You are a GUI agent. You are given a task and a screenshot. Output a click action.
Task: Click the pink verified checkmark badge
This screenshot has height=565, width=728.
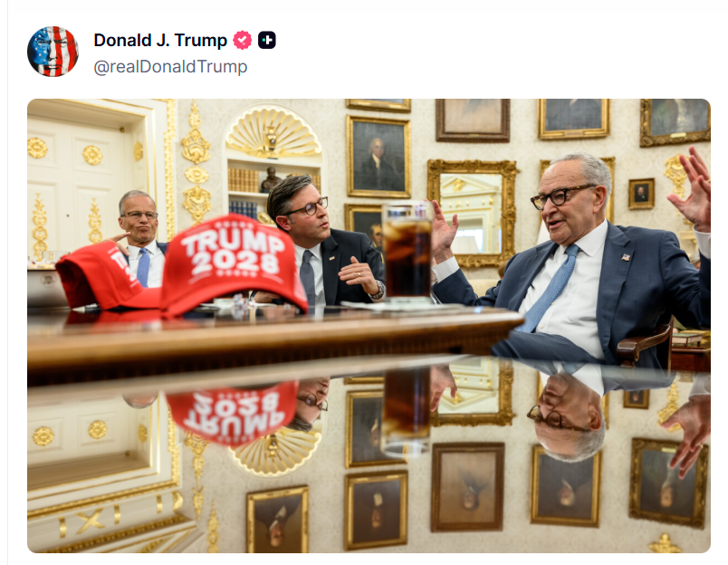[x=242, y=40]
